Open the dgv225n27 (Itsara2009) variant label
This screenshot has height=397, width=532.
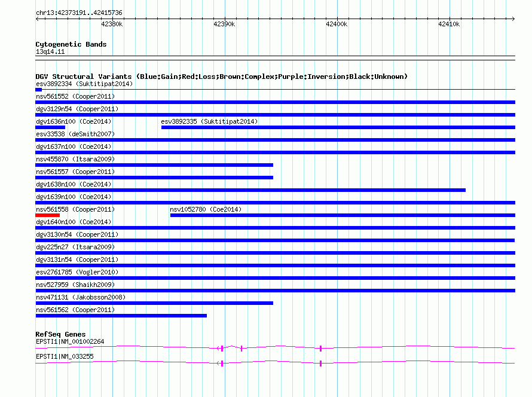(x=75, y=247)
